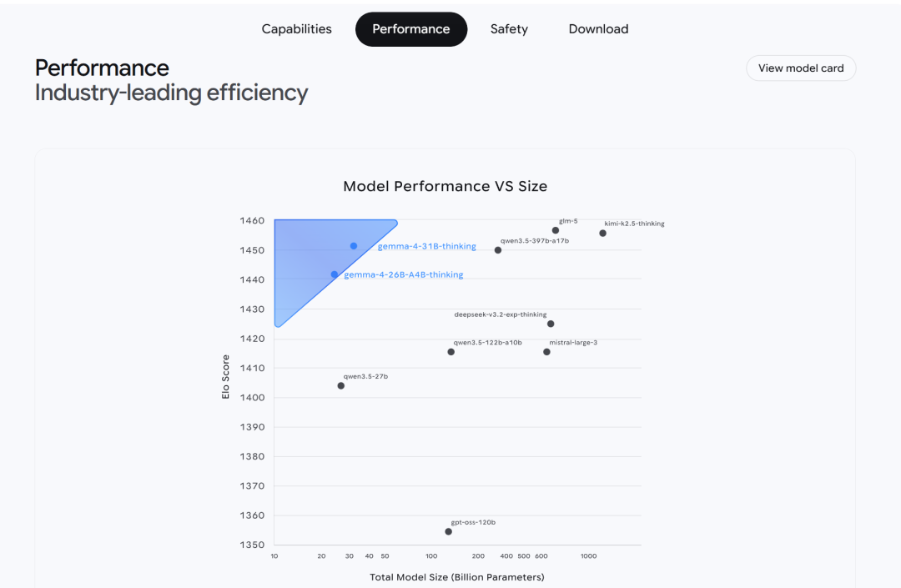Select the gemma-4-26B-A4B-thinking blue data point
901x588 pixels.
click(335, 274)
